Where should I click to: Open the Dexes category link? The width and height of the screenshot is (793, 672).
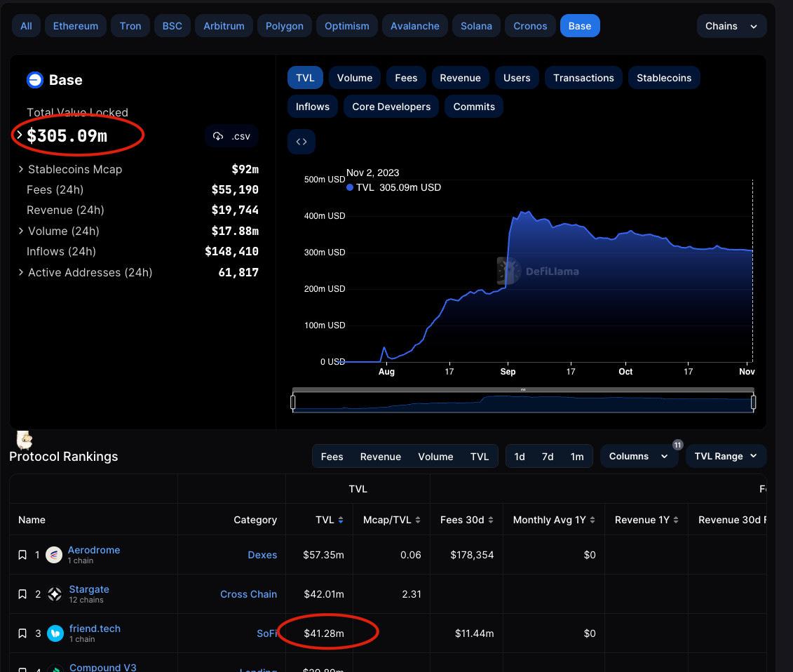coord(262,555)
